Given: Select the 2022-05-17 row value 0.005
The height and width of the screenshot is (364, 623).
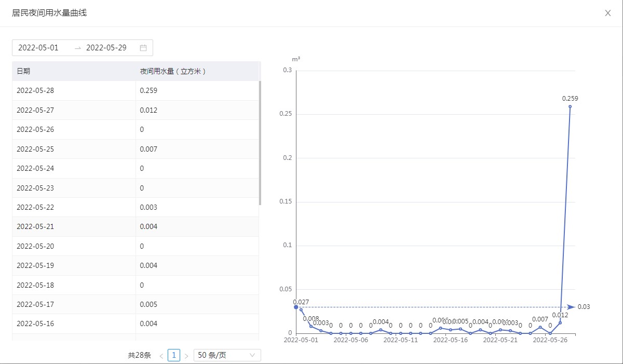Looking at the screenshot, I should coord(148,305).
